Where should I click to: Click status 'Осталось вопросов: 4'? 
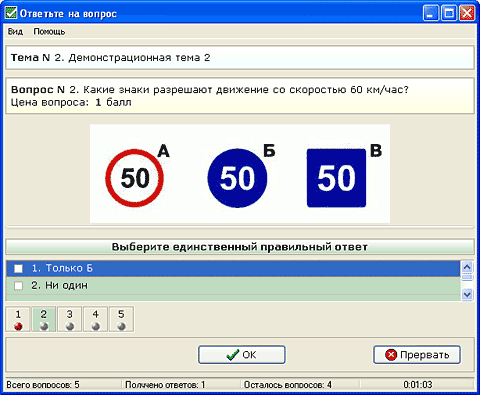288,385
